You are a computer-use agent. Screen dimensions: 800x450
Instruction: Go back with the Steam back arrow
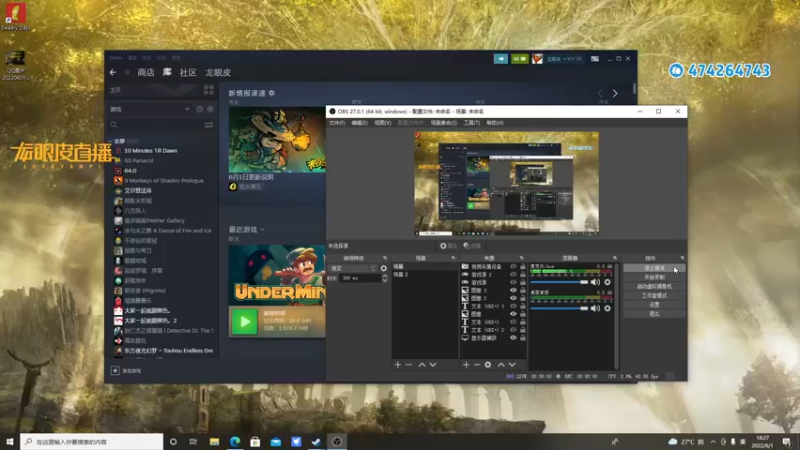tap(113, 72)
